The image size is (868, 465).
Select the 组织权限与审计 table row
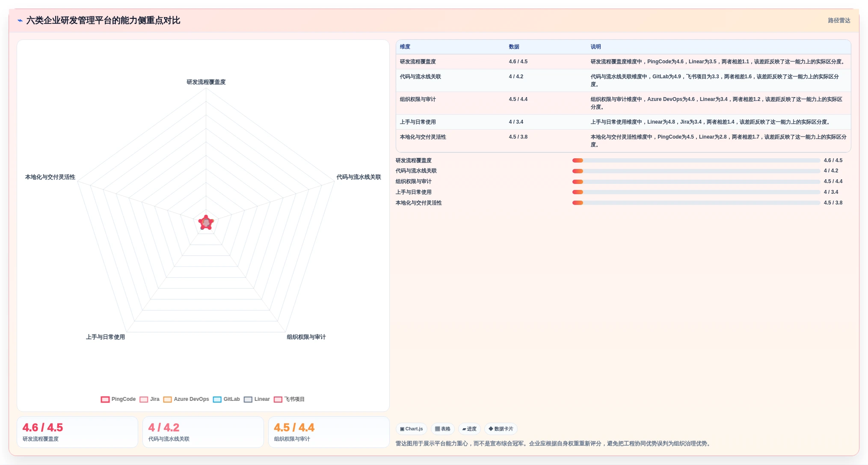pos(623,103)
